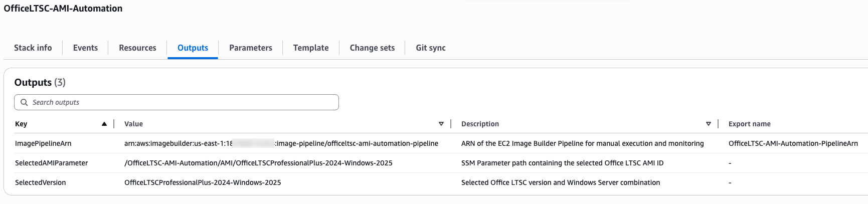Image resolution: width=868 pixels, height=204 pixels.
Task: Click OfficeLTSCProfessionalPlus-2024-Windows-2025 version value
Action: point(203,182)
